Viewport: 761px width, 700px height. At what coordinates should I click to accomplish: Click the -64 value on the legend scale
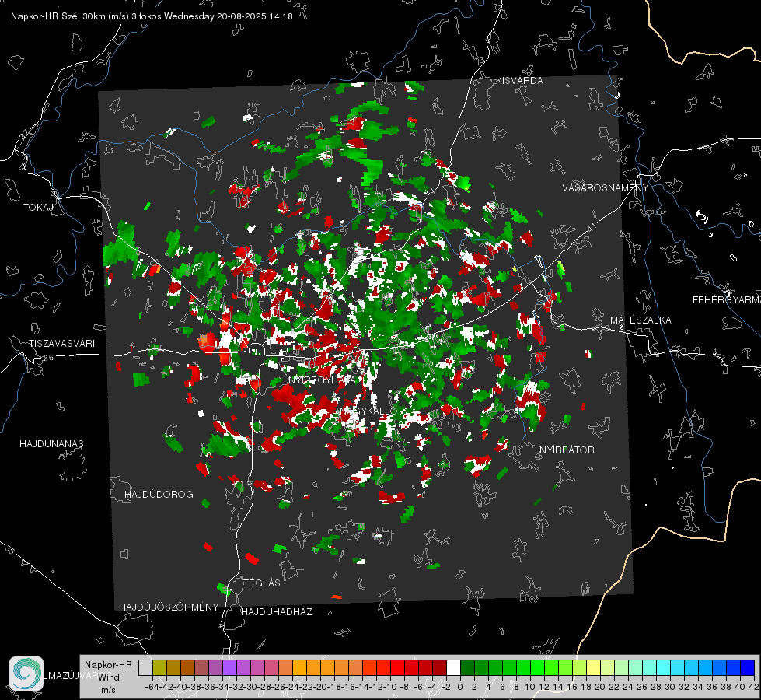152,687
